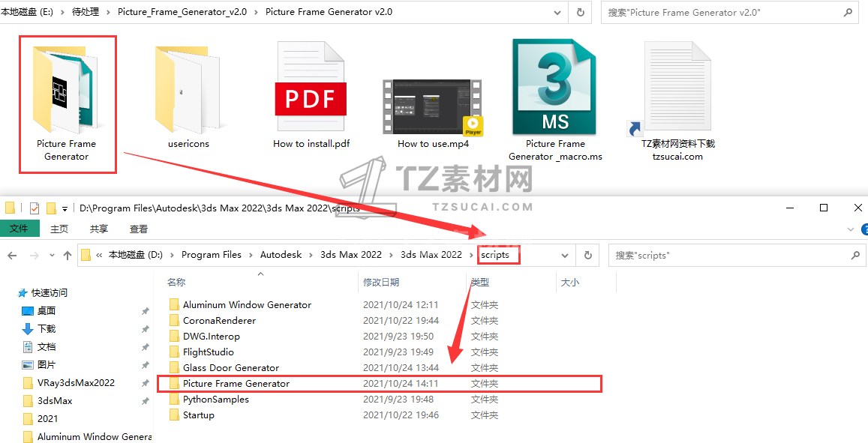
Task: Open recent locations dropdown arrow
Action: point(52,256)
